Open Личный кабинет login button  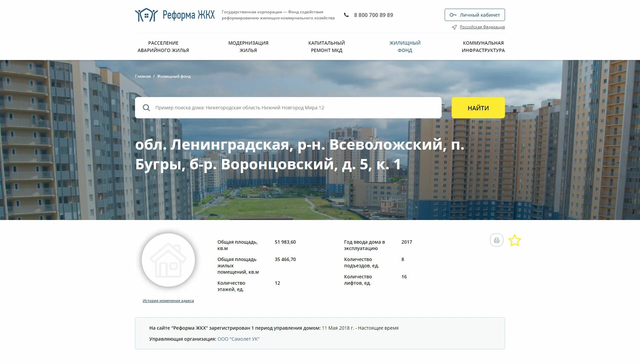tap(474, 15)
